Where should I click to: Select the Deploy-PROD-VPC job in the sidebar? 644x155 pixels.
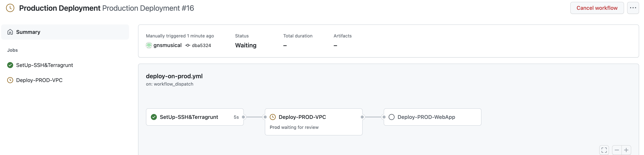[x=39, y=80]
